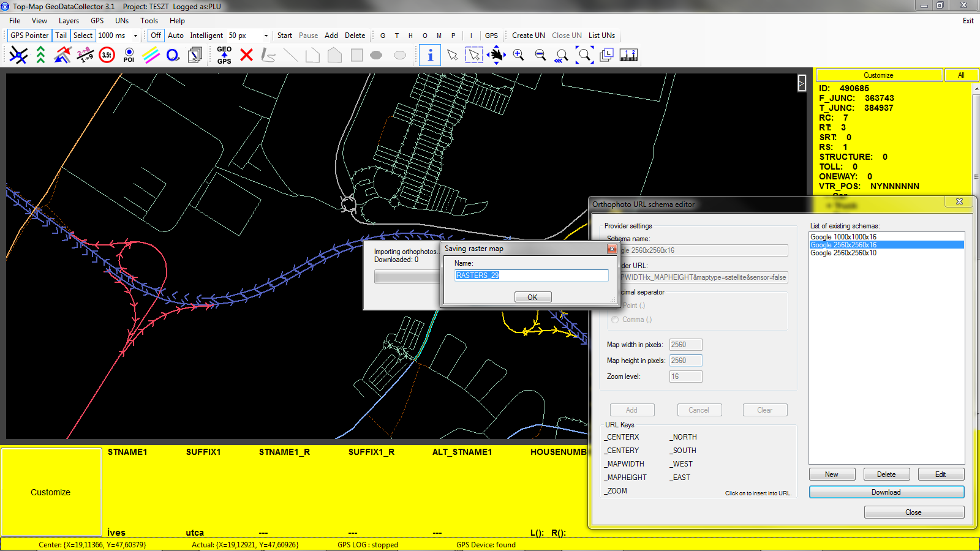Click the yellow Customize button at bottom left
980x551 pixels.
[x=51, y=492]
